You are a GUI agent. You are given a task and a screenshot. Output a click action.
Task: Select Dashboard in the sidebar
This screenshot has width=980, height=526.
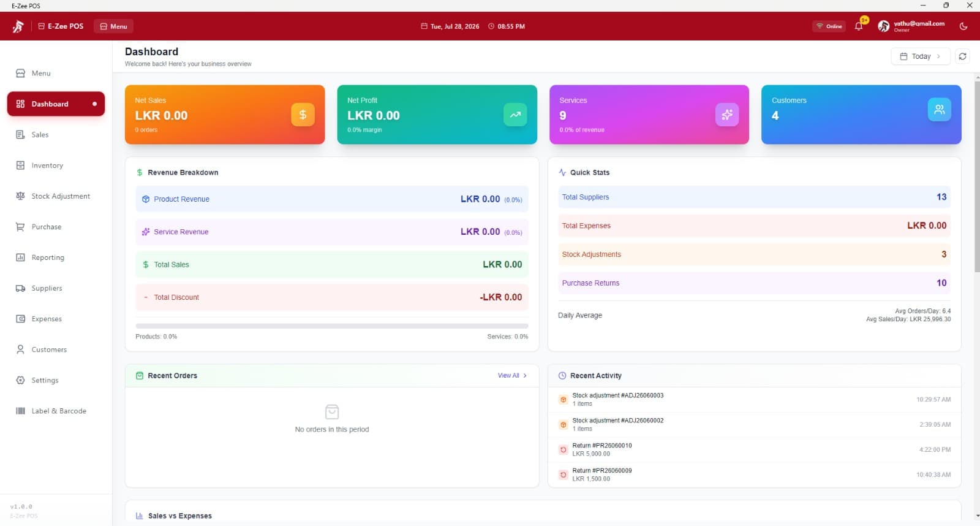pos(56,104)
